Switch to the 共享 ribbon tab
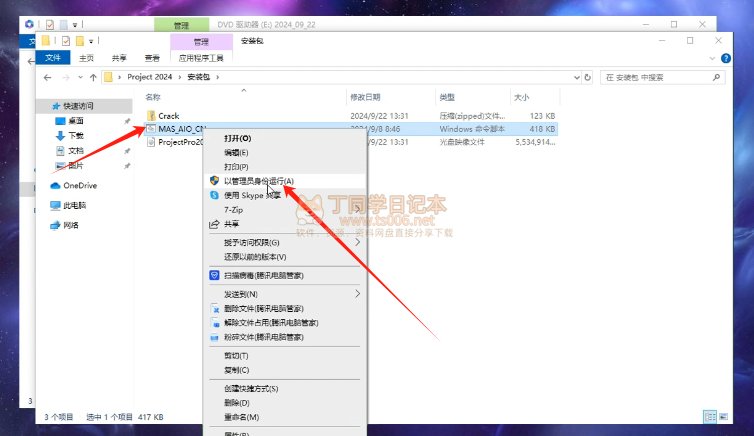 pyautogui.click(x=119, y=58)
